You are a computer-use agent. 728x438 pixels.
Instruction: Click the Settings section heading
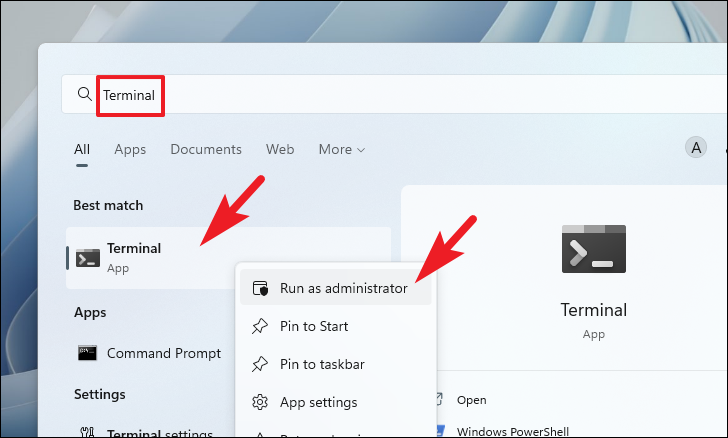pos(100,394)
